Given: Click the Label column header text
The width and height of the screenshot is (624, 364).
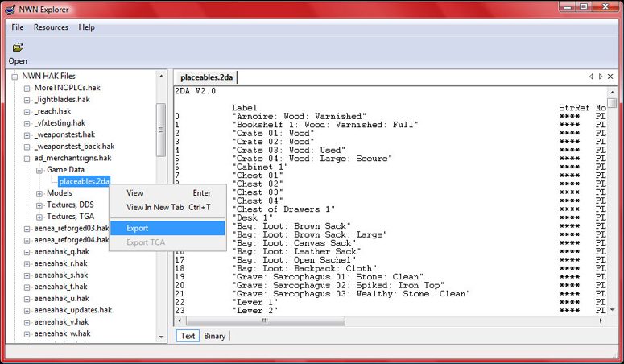Looking at the screenshot, I should click(244, 108).
